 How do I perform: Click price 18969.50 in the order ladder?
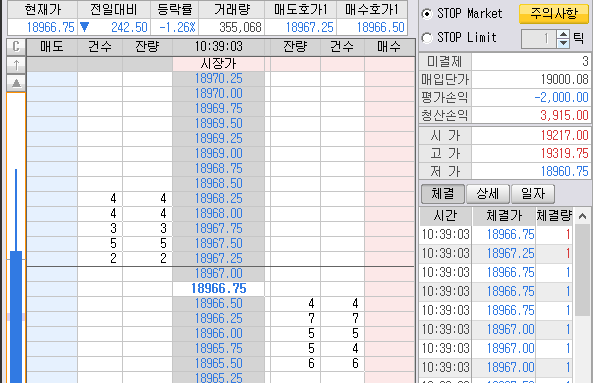(x=218, y=124)
